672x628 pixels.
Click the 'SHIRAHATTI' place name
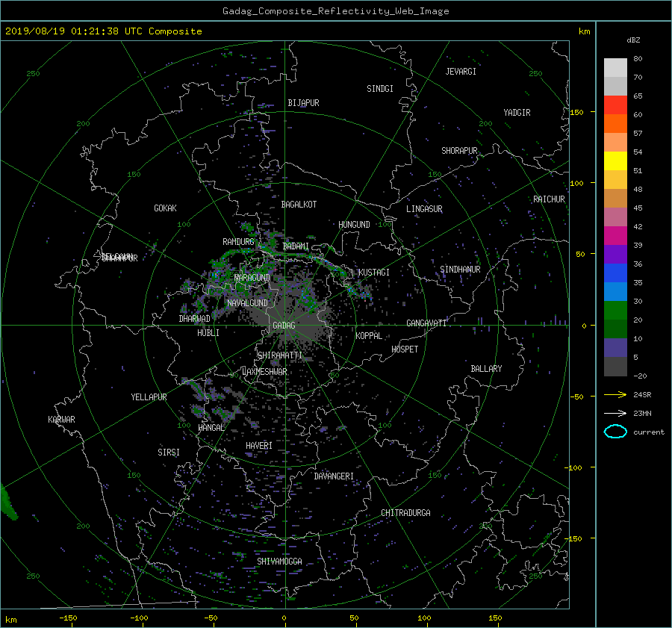click(280, 355)
